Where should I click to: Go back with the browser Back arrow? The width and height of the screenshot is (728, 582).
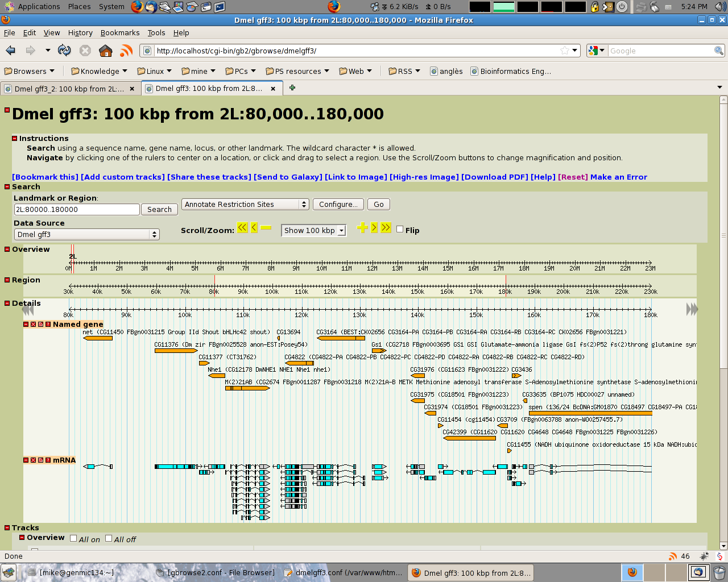[11, 51]
